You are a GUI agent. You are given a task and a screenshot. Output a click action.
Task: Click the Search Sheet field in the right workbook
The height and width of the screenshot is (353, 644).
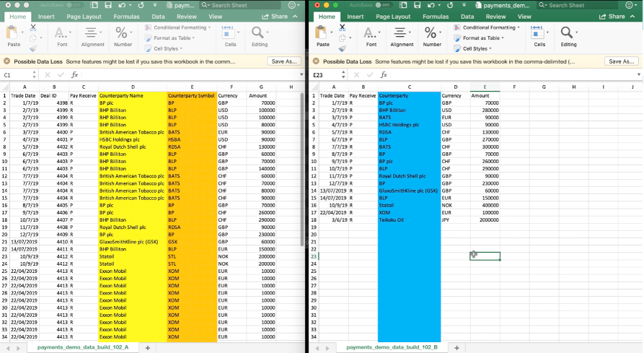point(578,5)
